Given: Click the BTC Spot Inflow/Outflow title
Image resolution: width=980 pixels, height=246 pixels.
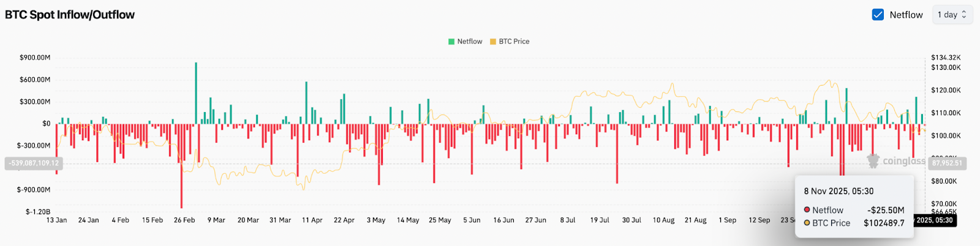Looking at the screenshot, I should [70, 15].
